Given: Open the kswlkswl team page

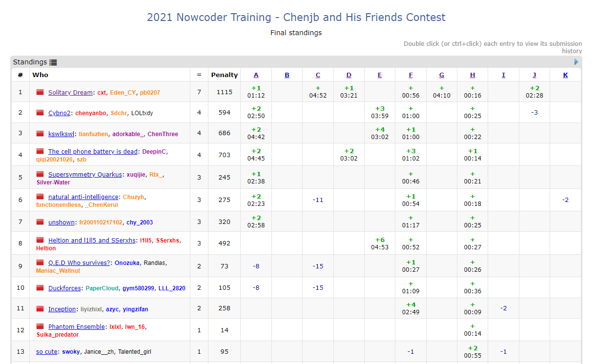Looking at the screenshot, I should click(62, 134).
